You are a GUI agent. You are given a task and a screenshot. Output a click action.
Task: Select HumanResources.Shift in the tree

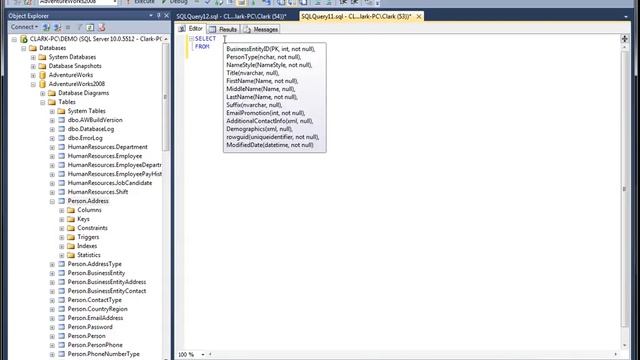(98, 192)
